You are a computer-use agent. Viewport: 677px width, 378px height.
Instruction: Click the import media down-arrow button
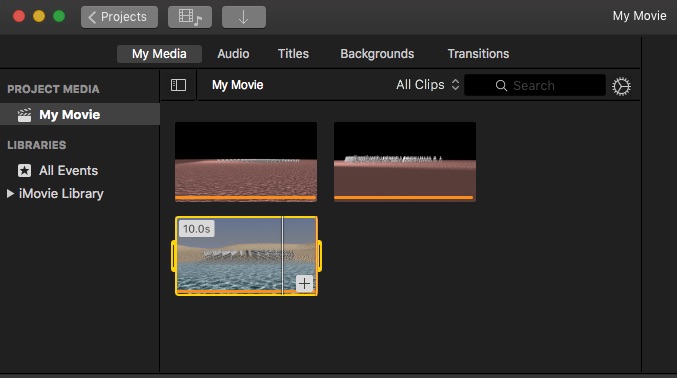(x=244, y=17)
